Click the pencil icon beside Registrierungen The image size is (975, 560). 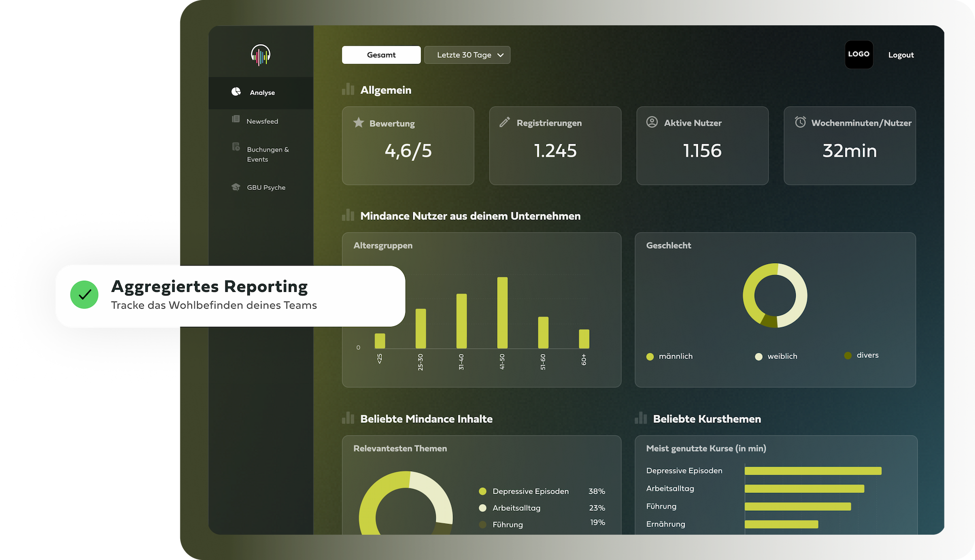pyautogui.click(x=504, y=122)
